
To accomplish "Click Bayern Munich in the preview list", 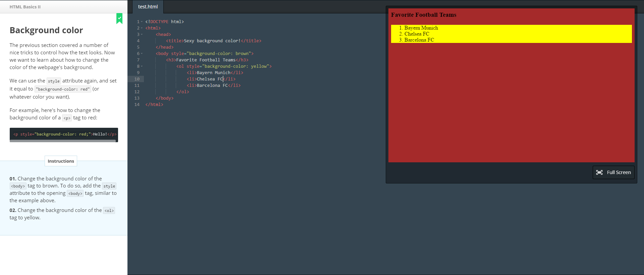I will pos(421,28).
